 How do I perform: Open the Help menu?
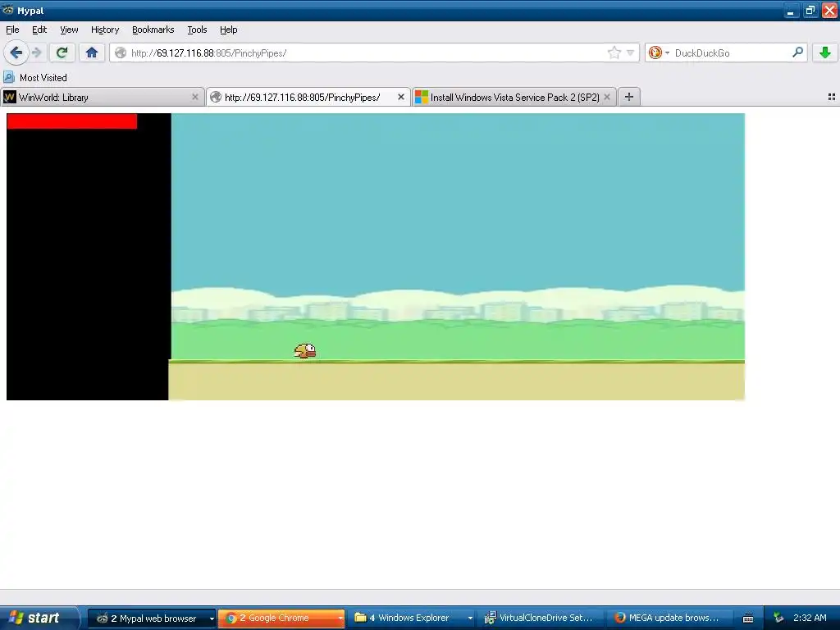click(229, 30)
